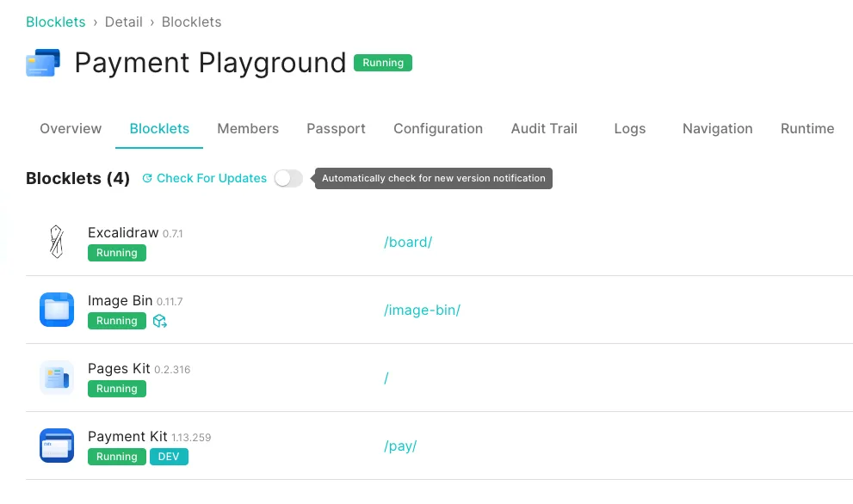Image resolution: width=853 pixels, height=504 pixels.
Task: Click version 0.2.316 next to Pages Kit
Action: click(172, 370)
